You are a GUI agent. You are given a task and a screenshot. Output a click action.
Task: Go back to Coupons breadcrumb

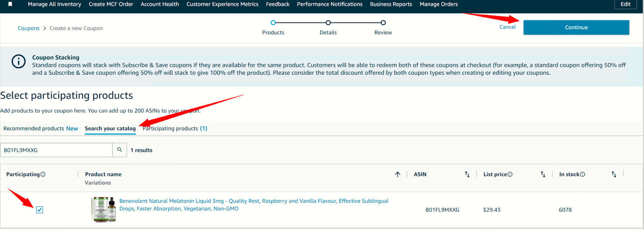coord(29,28)
